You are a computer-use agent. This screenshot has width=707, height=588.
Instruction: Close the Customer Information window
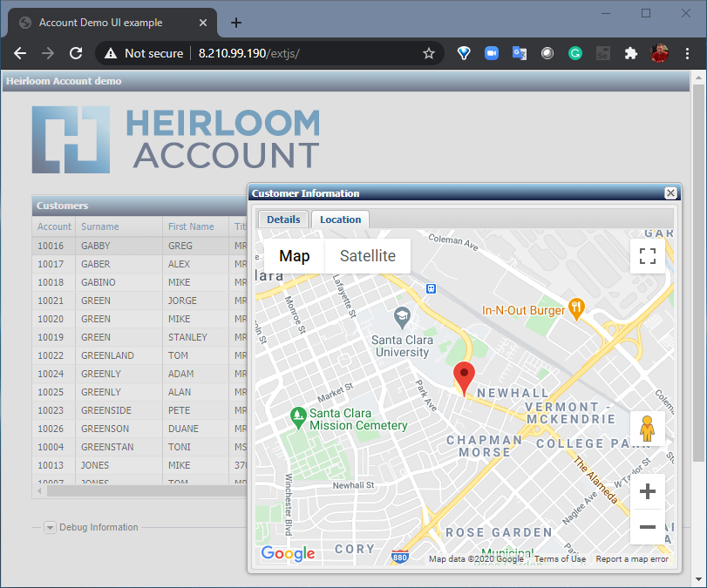pos(670,193)
